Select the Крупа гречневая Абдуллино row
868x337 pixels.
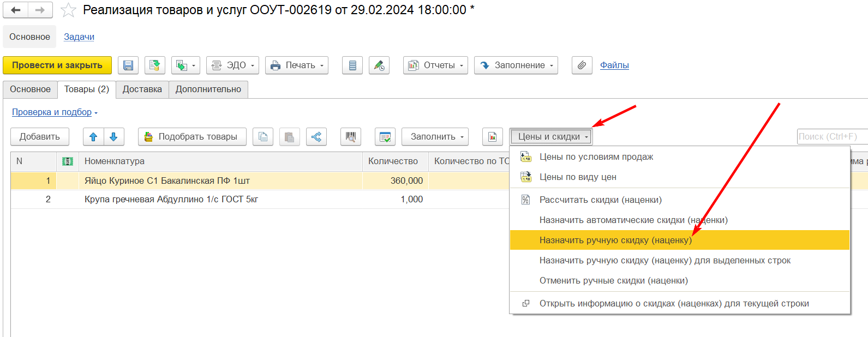coord(171,200)
